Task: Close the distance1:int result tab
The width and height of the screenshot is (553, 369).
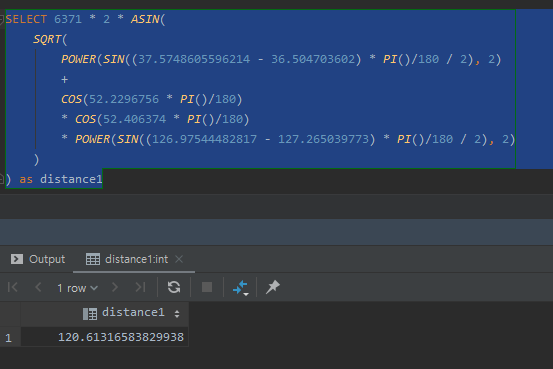Action: pyautogui.click(x=179, y=259)
